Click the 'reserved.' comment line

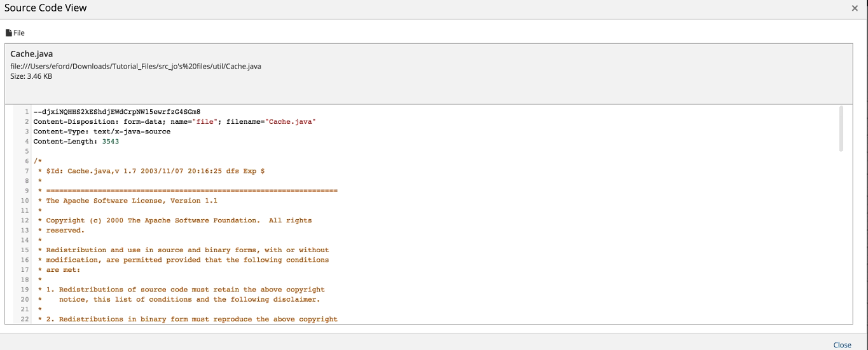61,231
